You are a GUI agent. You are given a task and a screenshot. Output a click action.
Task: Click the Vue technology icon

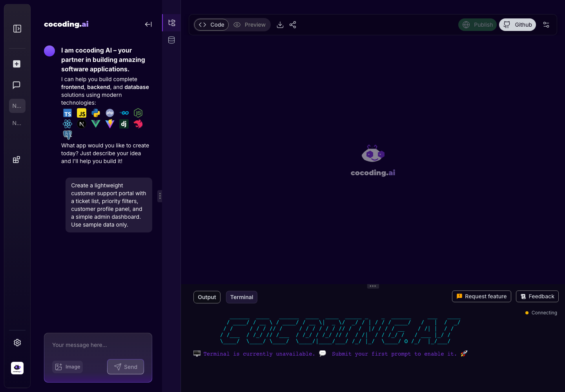(96, 124)
